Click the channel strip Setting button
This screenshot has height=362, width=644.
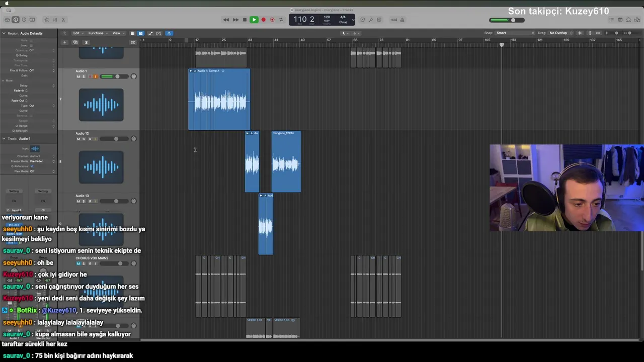14,191
